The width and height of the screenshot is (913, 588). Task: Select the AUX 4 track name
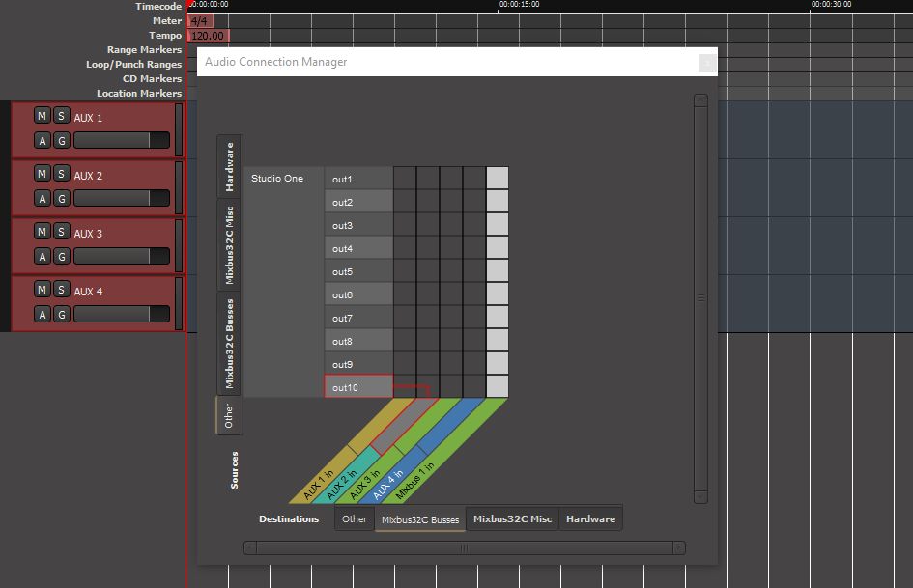(88, 292)
